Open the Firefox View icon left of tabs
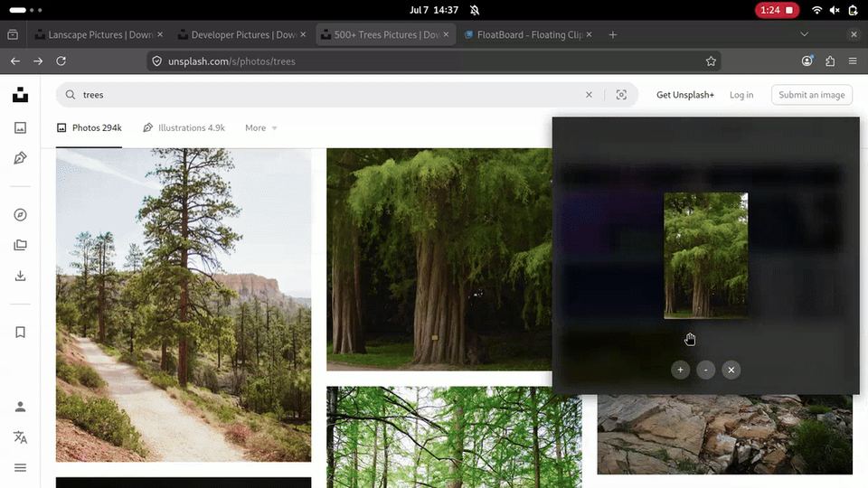 (x=13, y=34)
